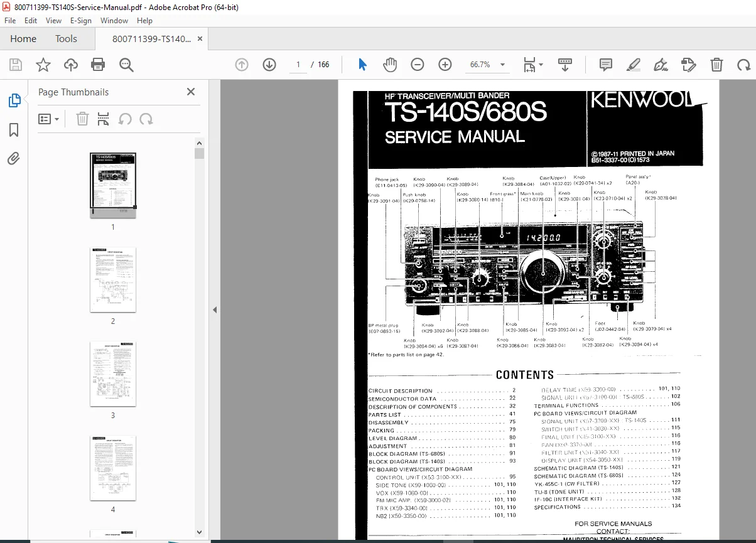The width and height of the screenshot is (756, 543).
Task: Open the View menu
Action: click(53, 21)
